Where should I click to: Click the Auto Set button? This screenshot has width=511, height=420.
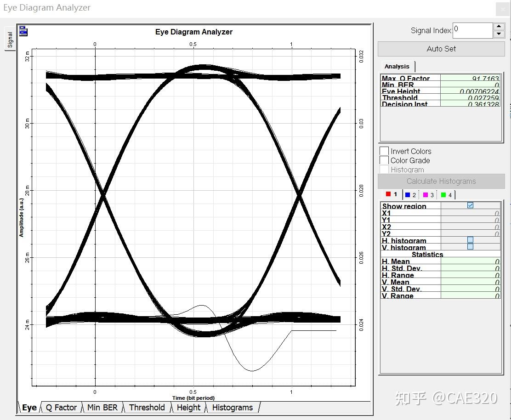coord(441,49)
